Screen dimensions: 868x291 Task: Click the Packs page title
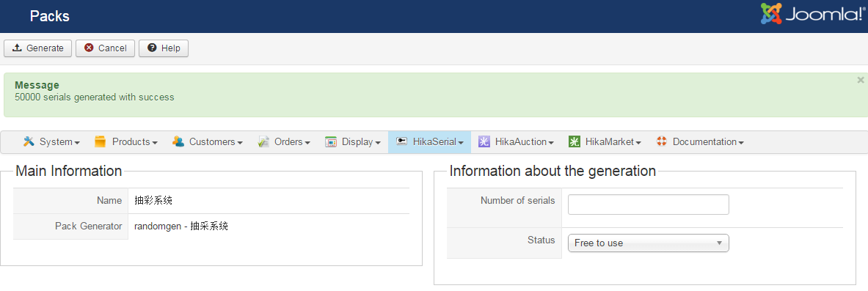coord(50,16)
